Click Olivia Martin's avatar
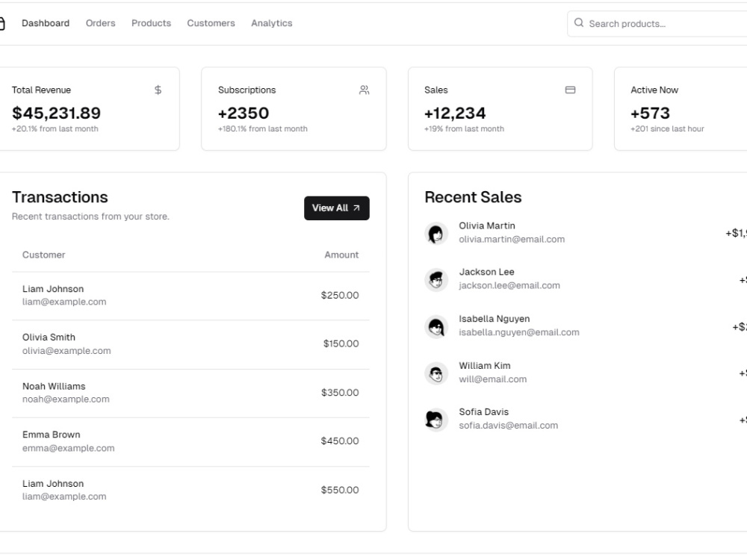 [x=436, y=233]
